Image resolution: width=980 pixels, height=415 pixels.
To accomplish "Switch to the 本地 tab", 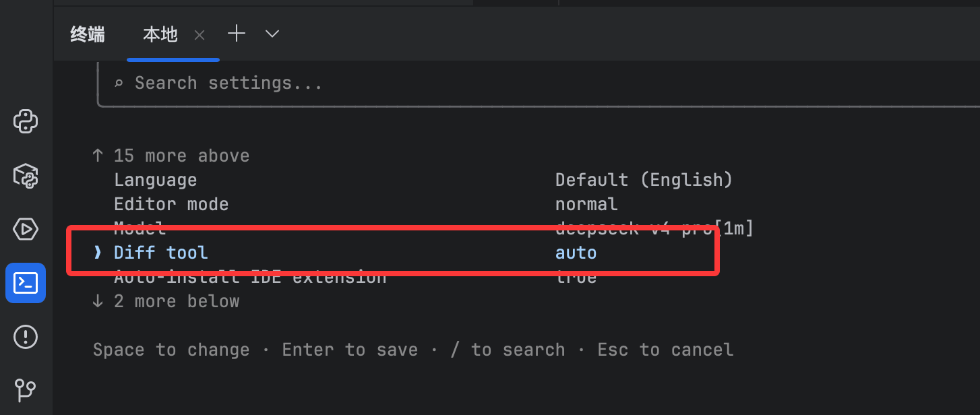I will coord(160,34).
